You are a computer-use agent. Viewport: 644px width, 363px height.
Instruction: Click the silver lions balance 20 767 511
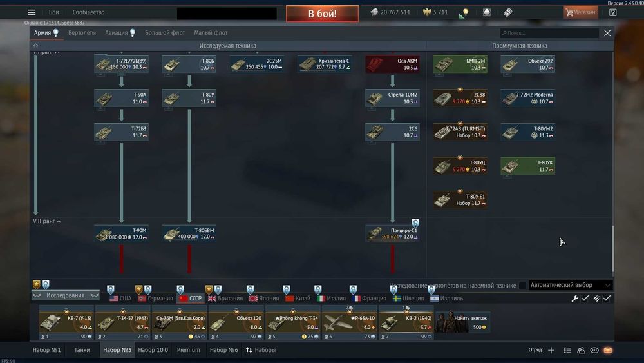(390, 12)
